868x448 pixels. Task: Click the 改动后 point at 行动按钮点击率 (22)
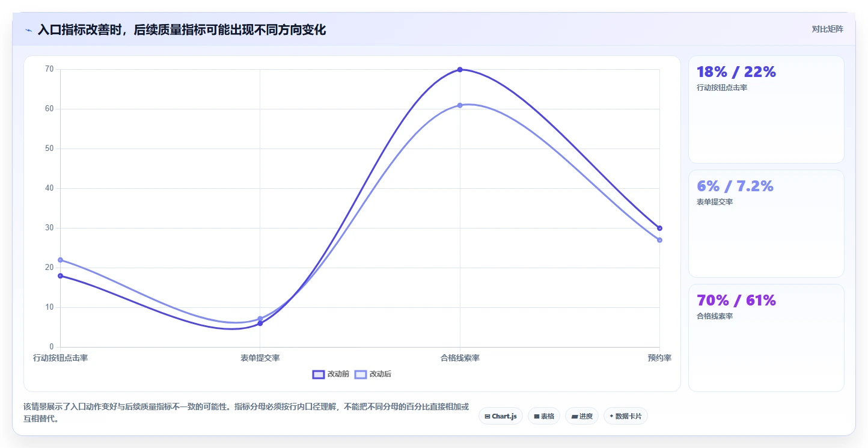tap(60, 260)
